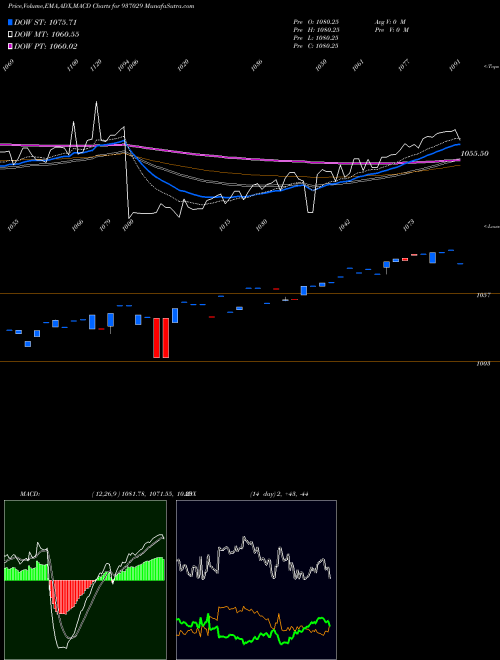Screen dimensions: 500x660
Task: Click the top axis label '1091'
Action: (455, 66)
